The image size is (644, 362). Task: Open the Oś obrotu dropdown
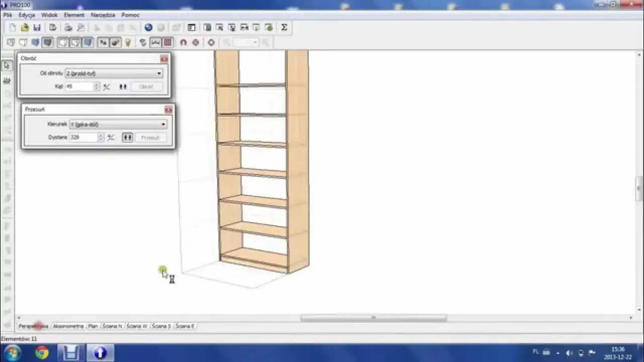(x=114, y=73)
